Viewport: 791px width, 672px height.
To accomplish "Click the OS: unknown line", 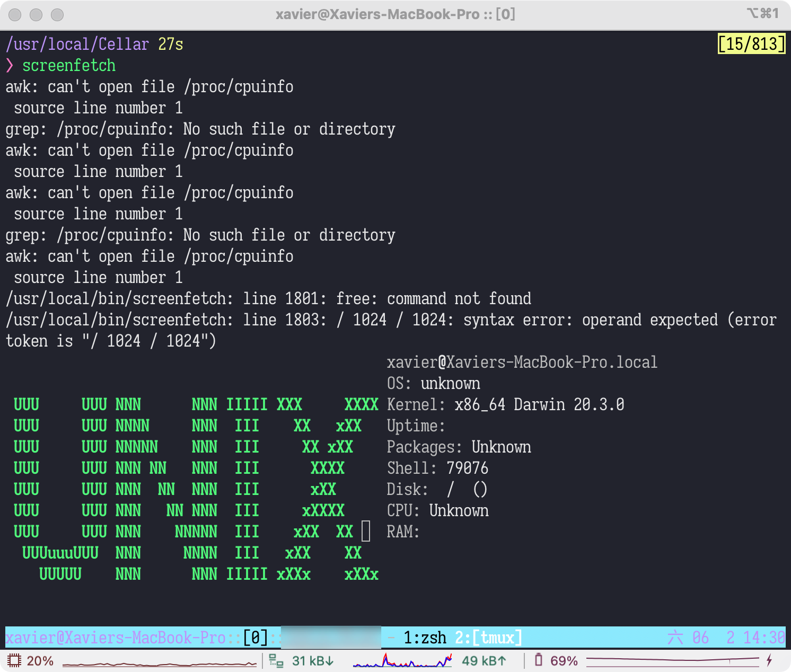I will click(x=434, y=383).
